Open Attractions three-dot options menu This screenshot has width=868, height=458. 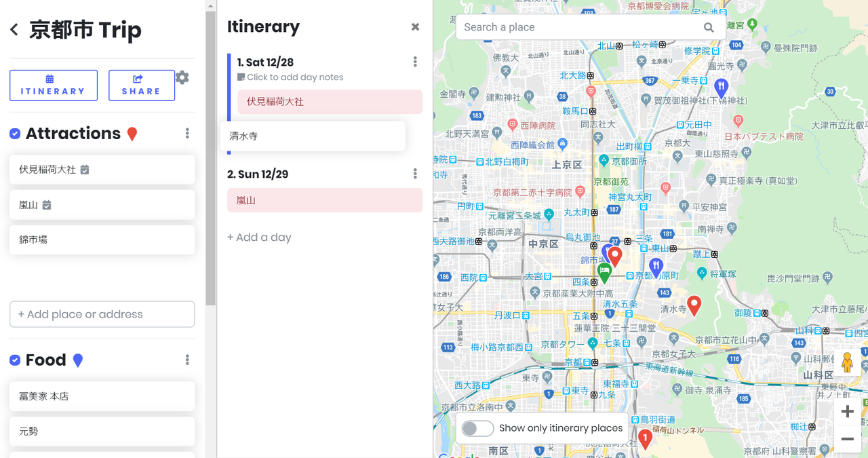point(187,134)
